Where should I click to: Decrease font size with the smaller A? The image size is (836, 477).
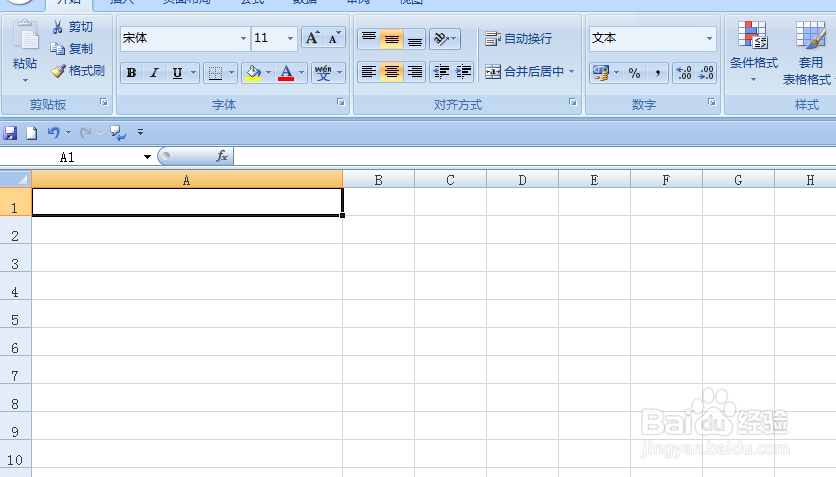334,38
